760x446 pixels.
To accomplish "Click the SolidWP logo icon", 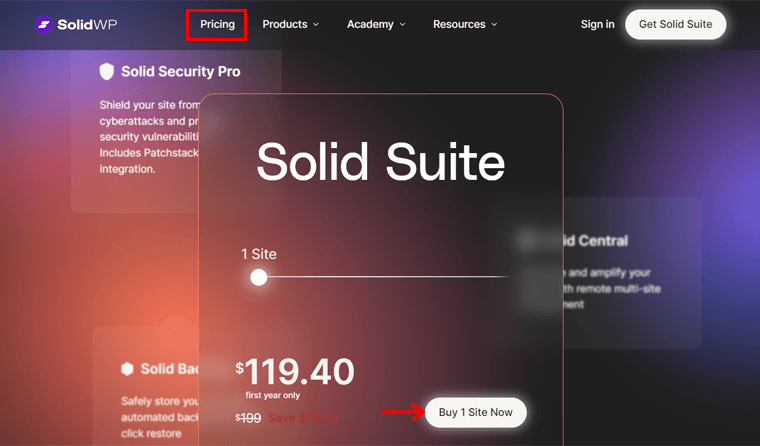I will point(43,24).
